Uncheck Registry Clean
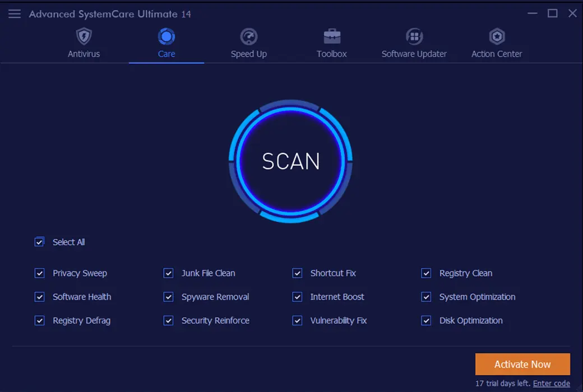 coord(426,273)
